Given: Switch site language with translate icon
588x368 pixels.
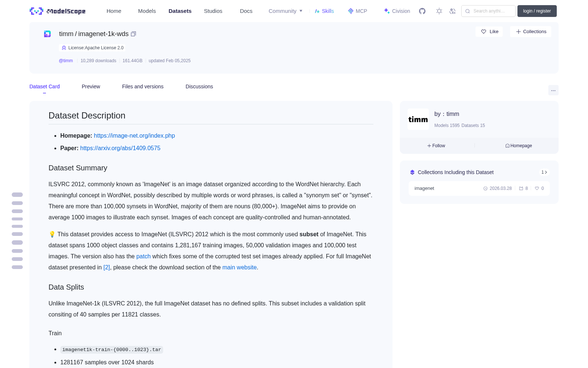Looking at the screenshot, I should [x=452, y=11].
